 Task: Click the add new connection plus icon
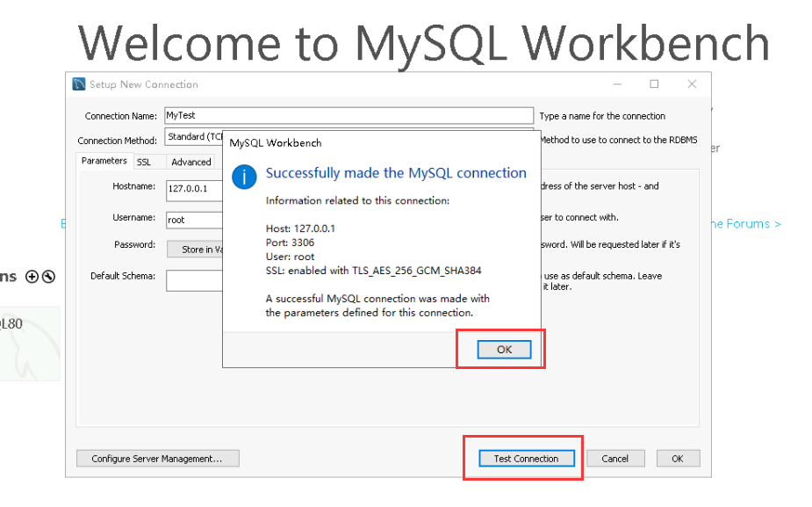pyautogui.click(x=32, y=276)
